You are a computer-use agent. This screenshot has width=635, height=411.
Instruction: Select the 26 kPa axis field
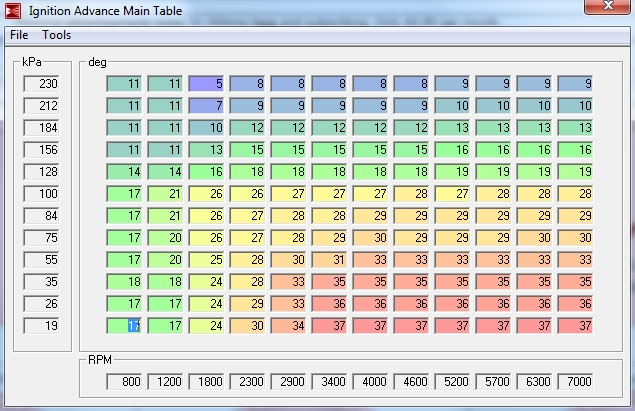[x=41, y=304]
